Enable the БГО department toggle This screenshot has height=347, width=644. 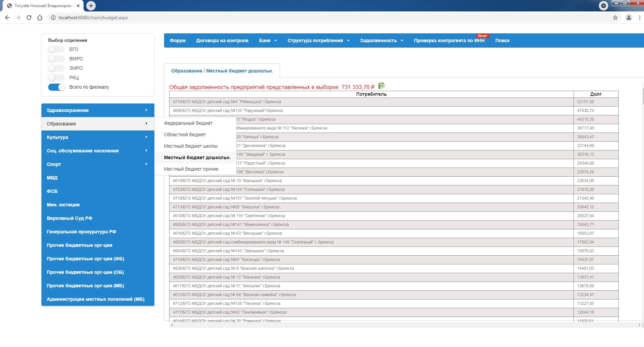click(x=56, y=50)
